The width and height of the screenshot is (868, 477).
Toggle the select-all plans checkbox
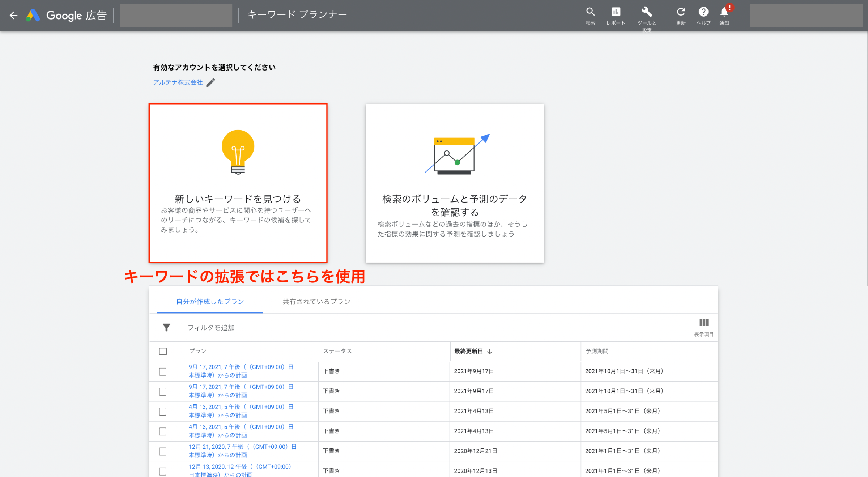(163, 351)
